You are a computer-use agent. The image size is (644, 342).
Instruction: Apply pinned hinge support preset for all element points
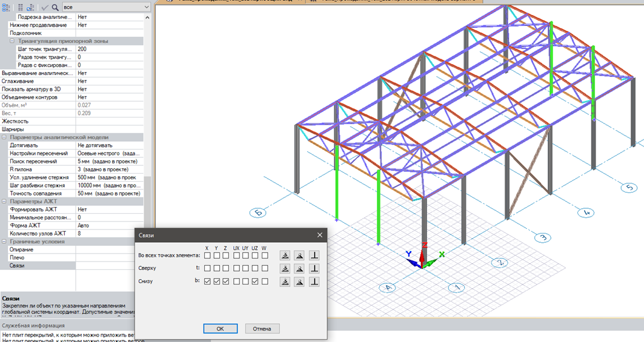coord(299,255)
